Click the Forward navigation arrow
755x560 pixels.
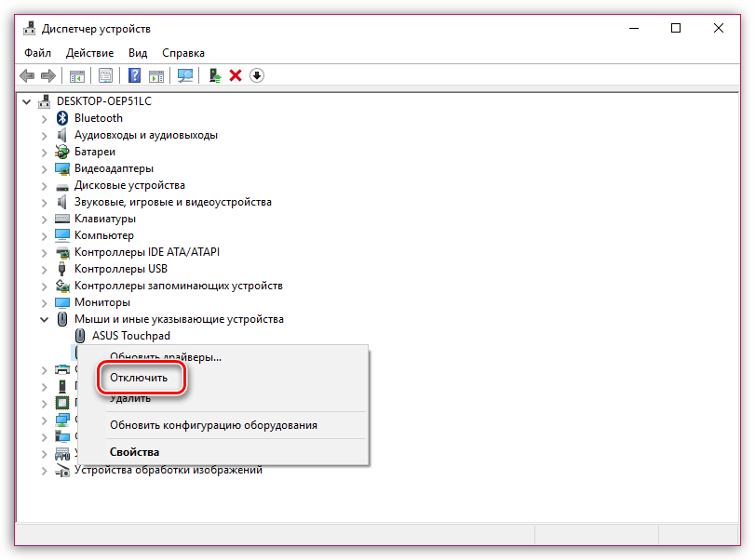coord(48,75)
